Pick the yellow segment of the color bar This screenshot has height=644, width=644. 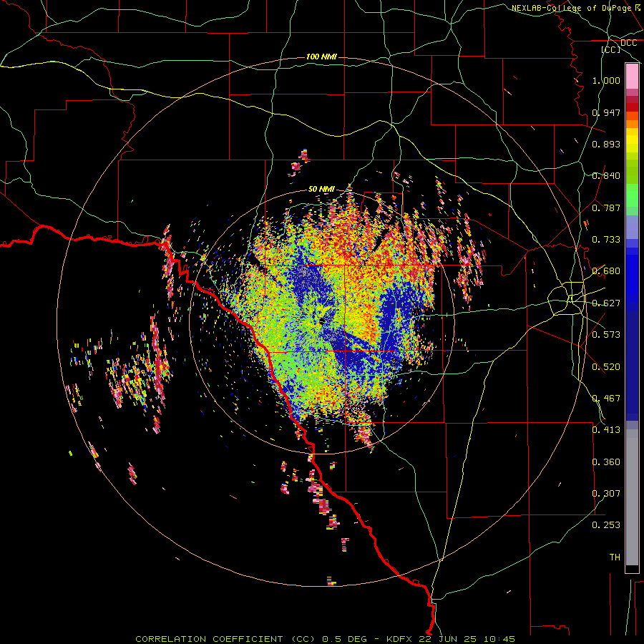632,140
